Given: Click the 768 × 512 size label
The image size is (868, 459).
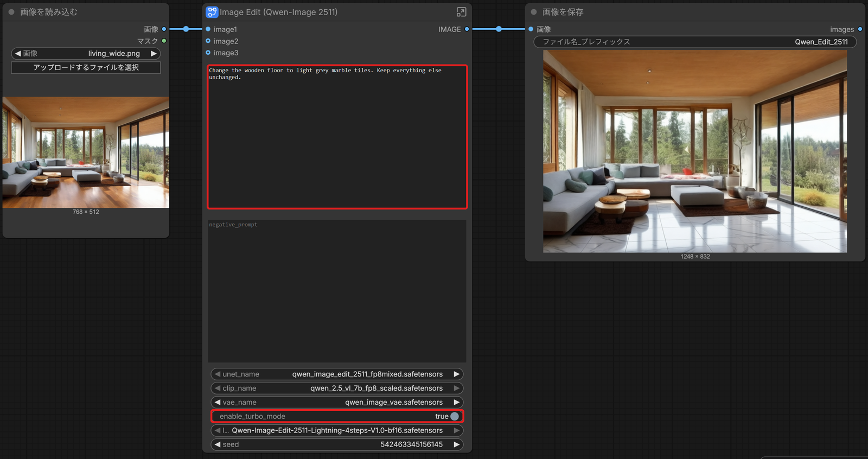Looking at the screenshot, I should (86, 212).
